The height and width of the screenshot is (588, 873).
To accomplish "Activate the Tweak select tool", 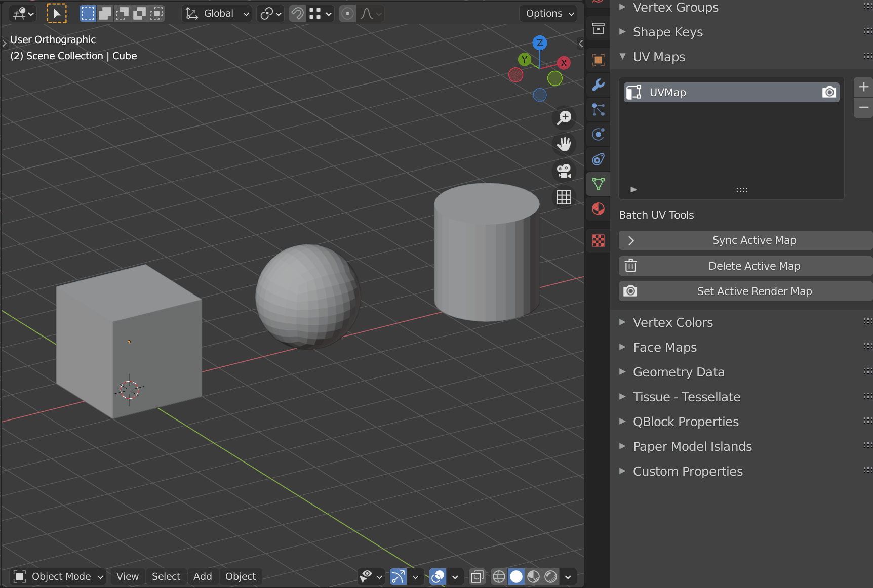I will pyautogui.click(x=57, y=14).
